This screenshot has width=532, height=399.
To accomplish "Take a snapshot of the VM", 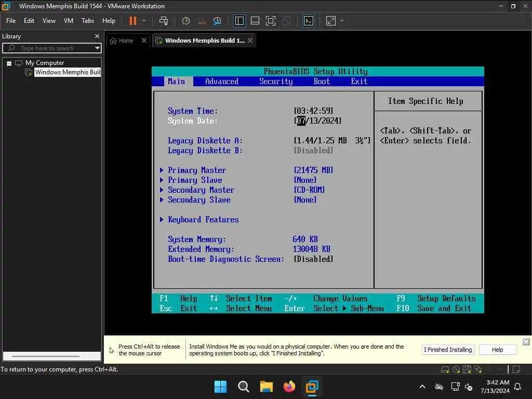I will tap(185, 21).
